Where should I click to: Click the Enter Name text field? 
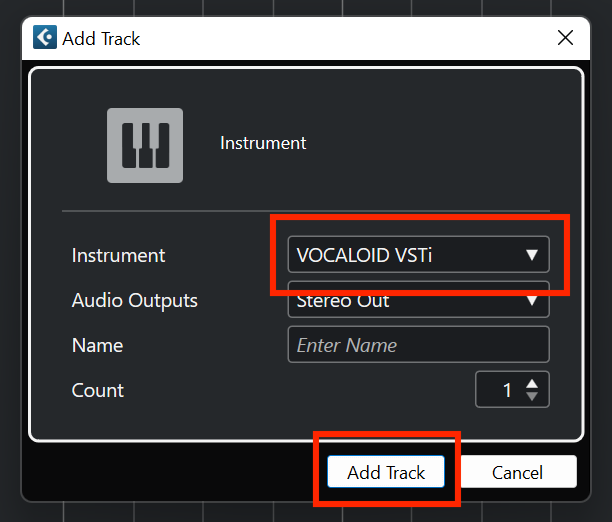(x=418, y=345)
